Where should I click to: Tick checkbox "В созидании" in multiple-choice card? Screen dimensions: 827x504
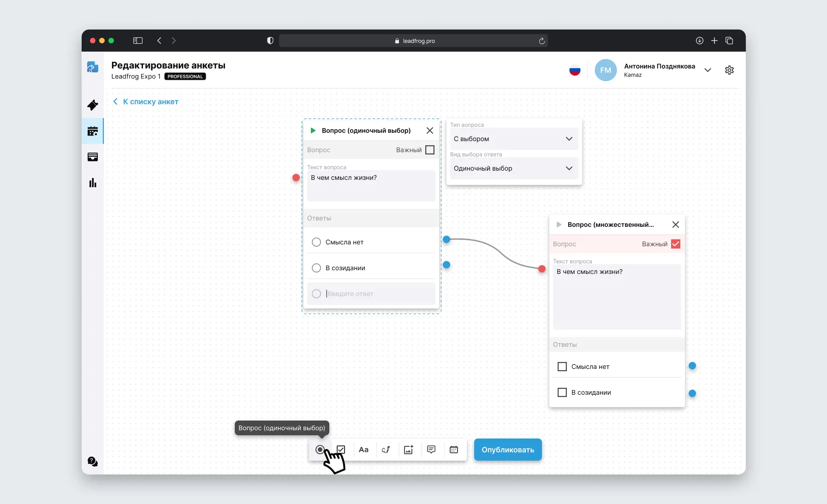562,392
